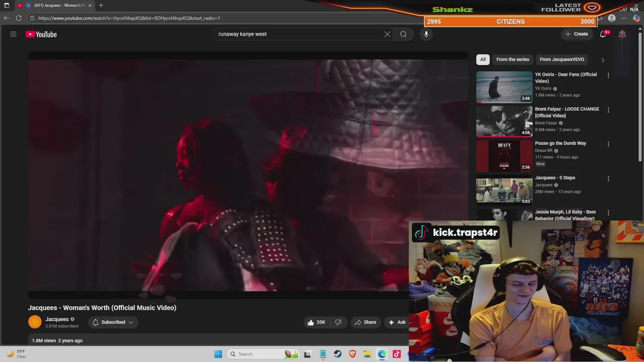
Task: Run search with the magnifier button
Action: pyautogui.click(x=404, y=34)
